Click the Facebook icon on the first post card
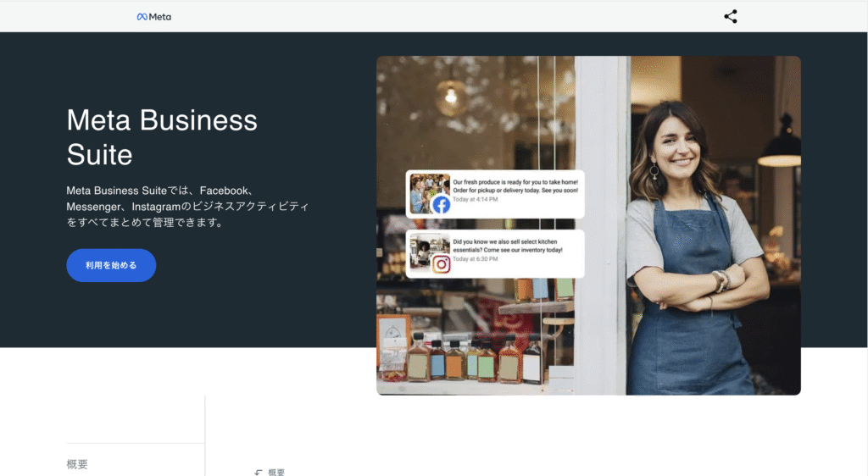The width and height of the screenshot is (868, 476). click(x=441, y=205)
